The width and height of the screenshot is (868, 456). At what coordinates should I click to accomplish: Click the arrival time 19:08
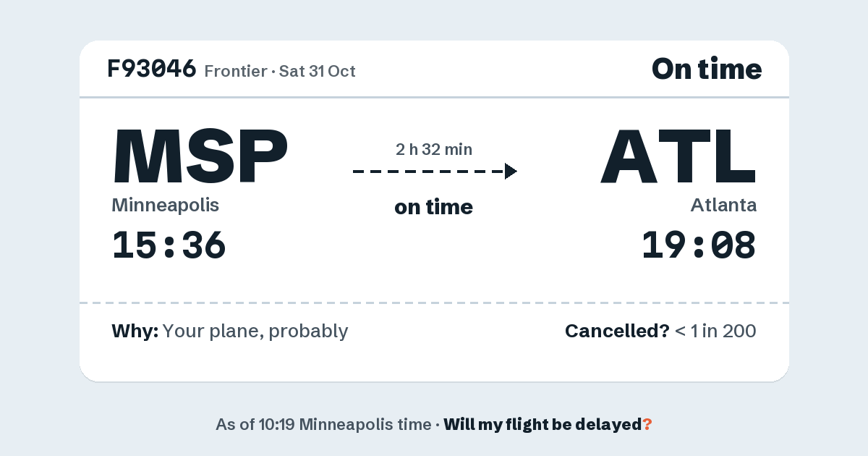699,245
